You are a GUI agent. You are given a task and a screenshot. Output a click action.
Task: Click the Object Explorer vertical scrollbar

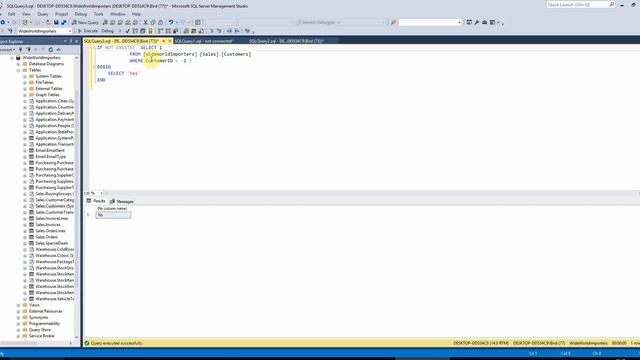77,197
